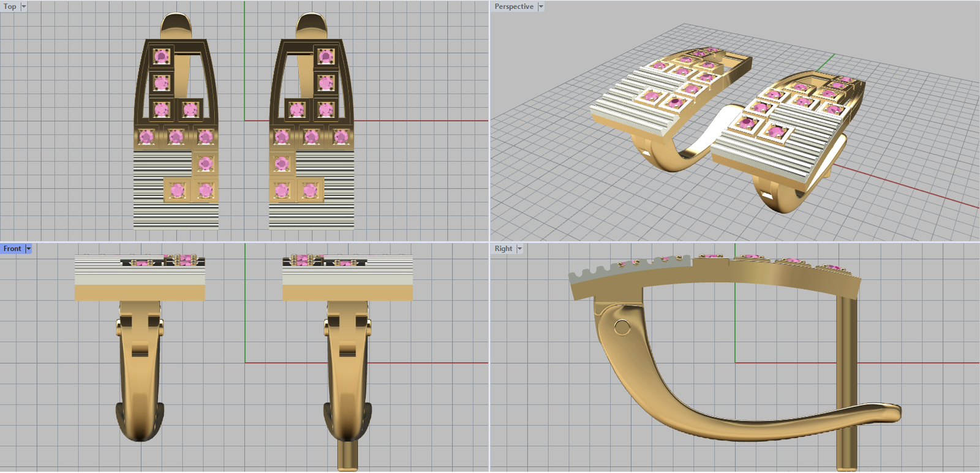Open the Top viewport dropdown arrow

tap(24, 7)
